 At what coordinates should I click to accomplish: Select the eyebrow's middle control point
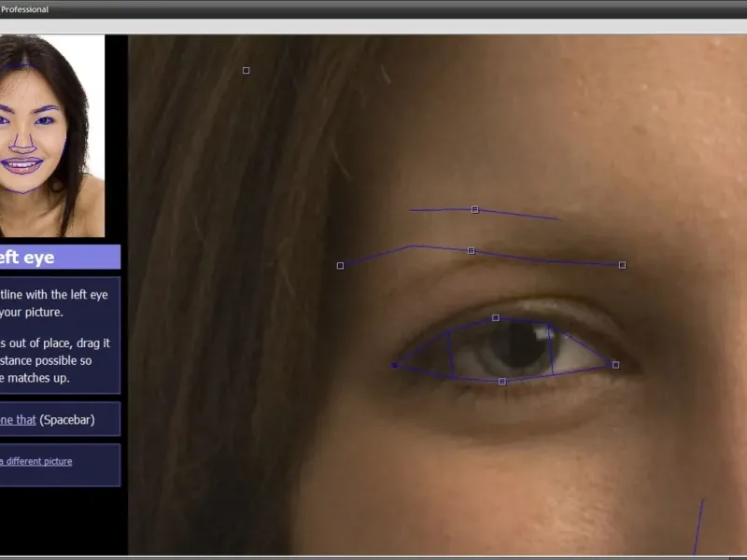(x=472, y=251)
